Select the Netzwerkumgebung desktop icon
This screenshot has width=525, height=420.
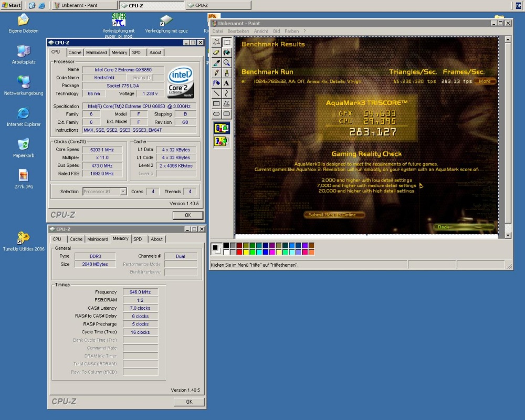click(x=24, y=86)
